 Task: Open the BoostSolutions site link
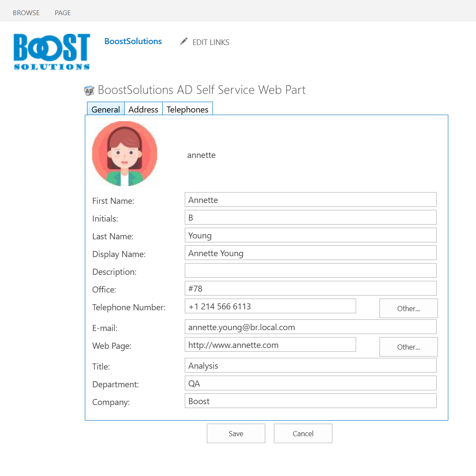[133, 41]
